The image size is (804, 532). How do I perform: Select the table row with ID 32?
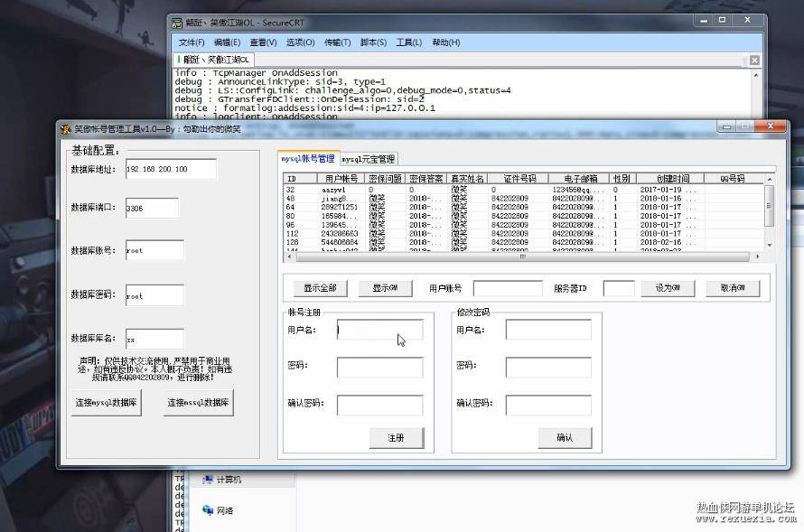click(x=524, y=190)
